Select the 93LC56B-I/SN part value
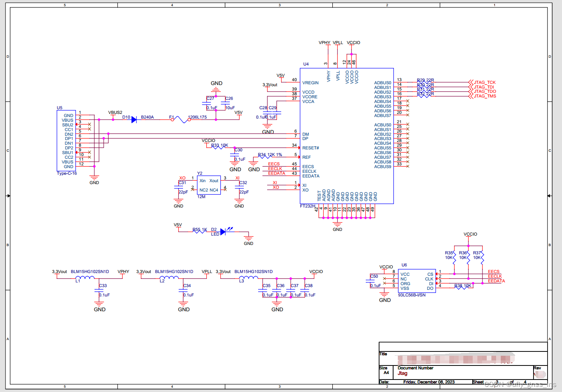This screenshot has width=562, height=392. [412, 295]
